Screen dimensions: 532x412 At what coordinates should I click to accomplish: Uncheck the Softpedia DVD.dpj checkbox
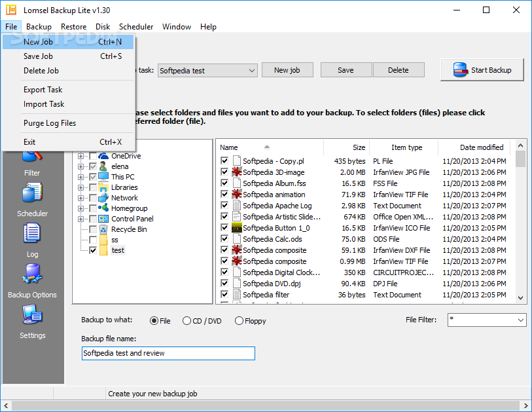[x=224, y=283]
